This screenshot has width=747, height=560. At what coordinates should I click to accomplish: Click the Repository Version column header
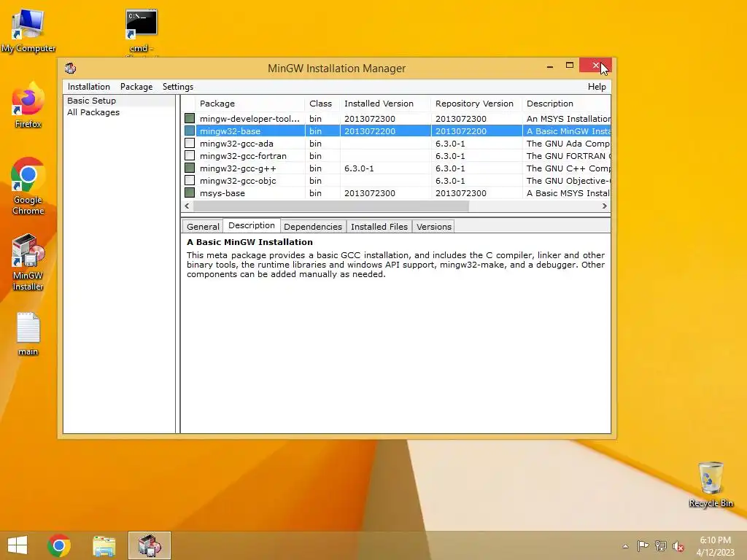pyautogui.click(x=476, y=104)
